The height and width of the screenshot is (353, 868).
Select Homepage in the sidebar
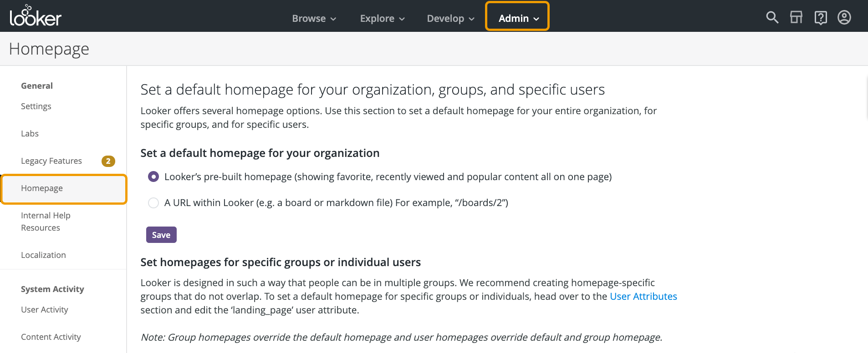point(42,188)
